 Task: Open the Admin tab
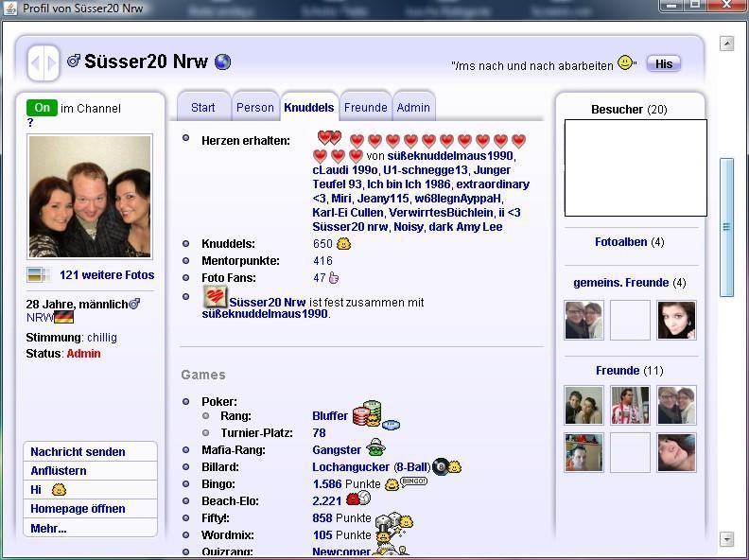click(413, 108)
